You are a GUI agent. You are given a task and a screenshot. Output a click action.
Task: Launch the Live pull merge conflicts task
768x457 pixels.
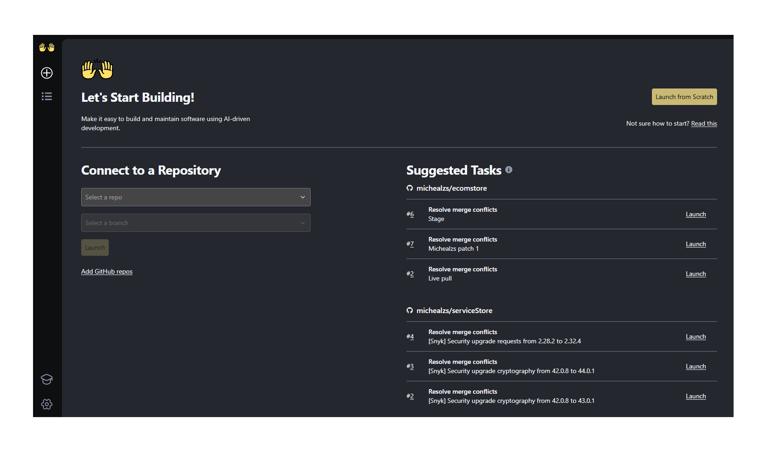coord(695,274)
